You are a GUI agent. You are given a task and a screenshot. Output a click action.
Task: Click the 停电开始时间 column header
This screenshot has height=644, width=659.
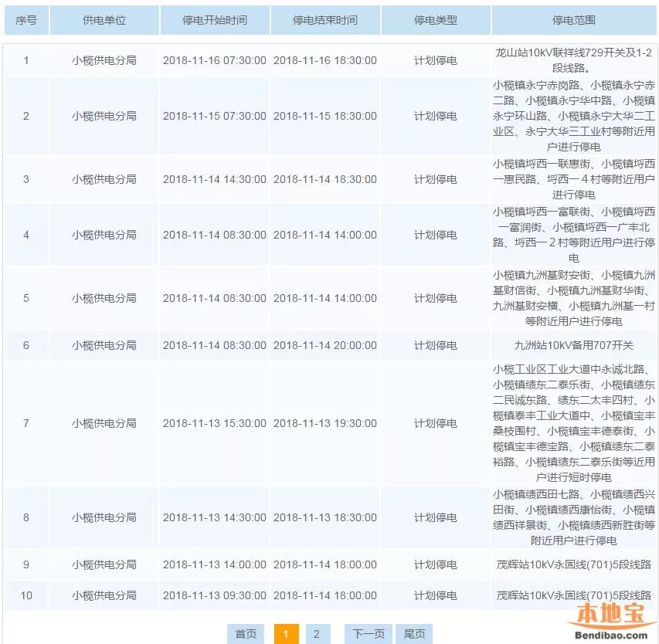[x=215, y=20]
